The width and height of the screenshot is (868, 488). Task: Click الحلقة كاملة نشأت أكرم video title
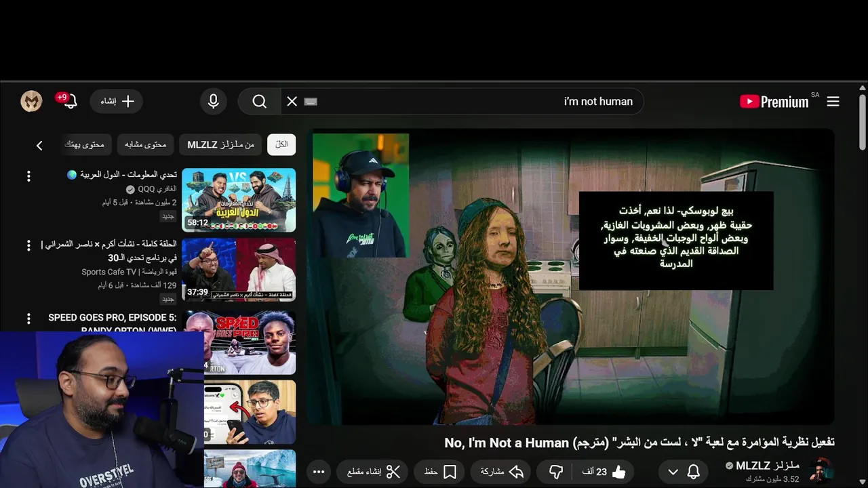point(110,250)
